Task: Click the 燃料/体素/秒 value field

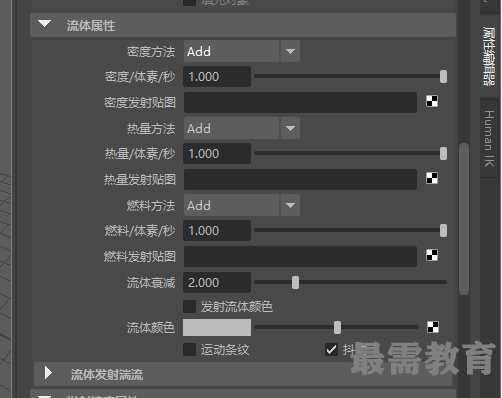Action: click(x=217, y=230)
